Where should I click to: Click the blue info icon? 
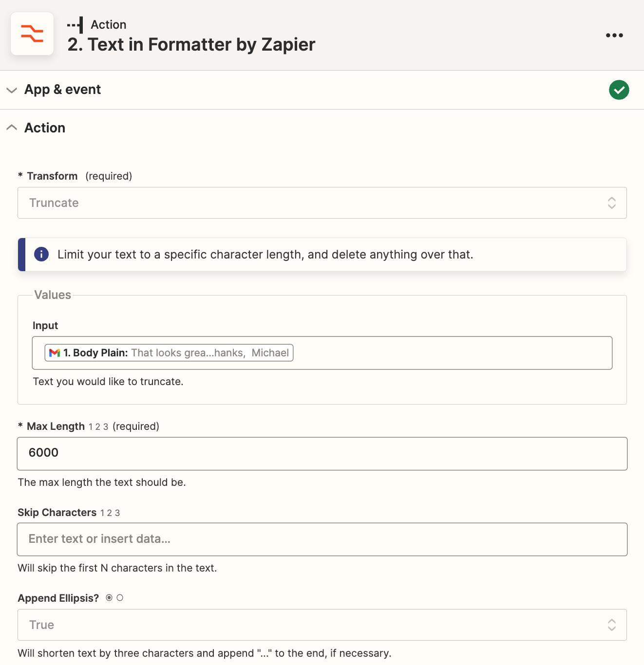click(41, 254)
